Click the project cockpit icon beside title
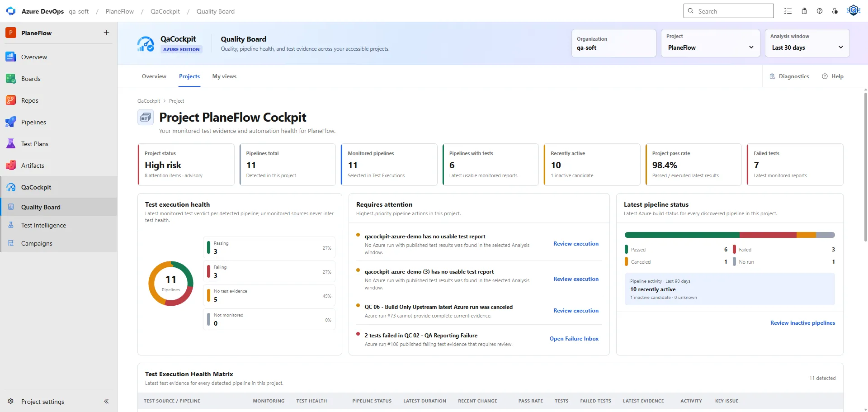The width and height of the screenshot is (868, 412). click(146, 118)
